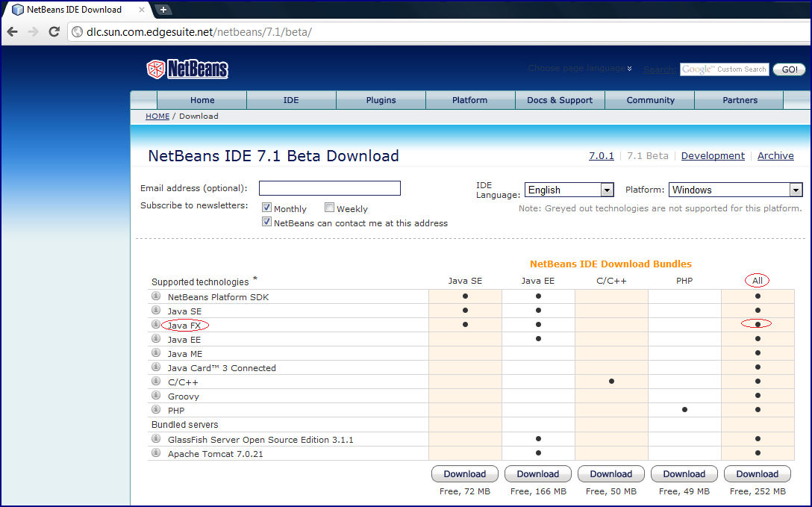Click info icon next to Java FX

click(156, 325)
